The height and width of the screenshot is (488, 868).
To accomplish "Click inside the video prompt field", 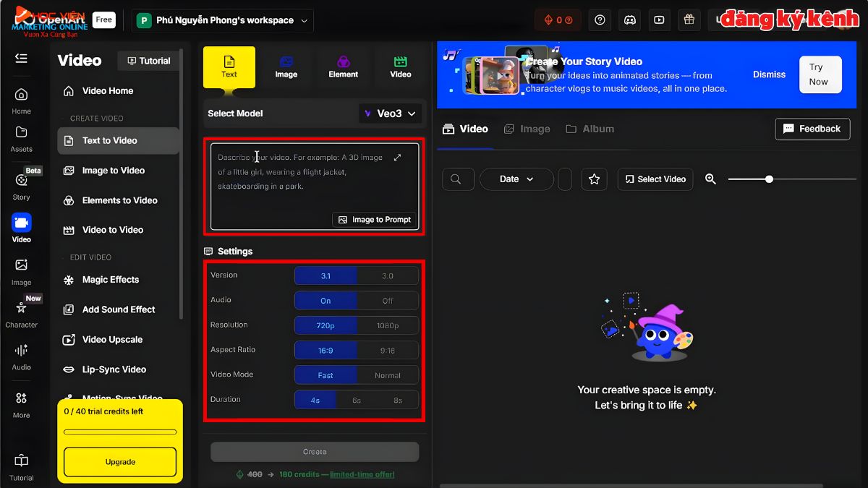I will click(304, 181).
